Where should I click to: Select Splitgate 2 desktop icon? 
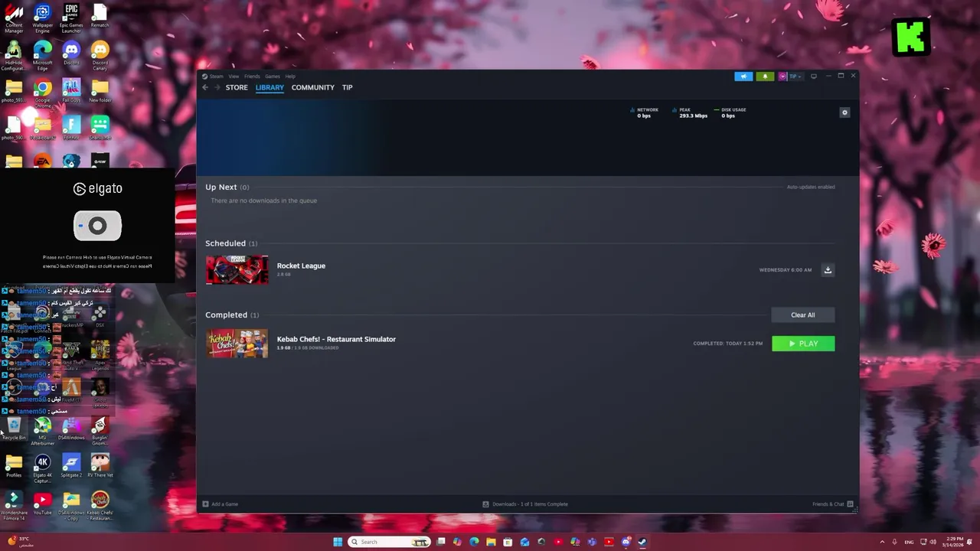pyautogui.click(x=71, y=466)
